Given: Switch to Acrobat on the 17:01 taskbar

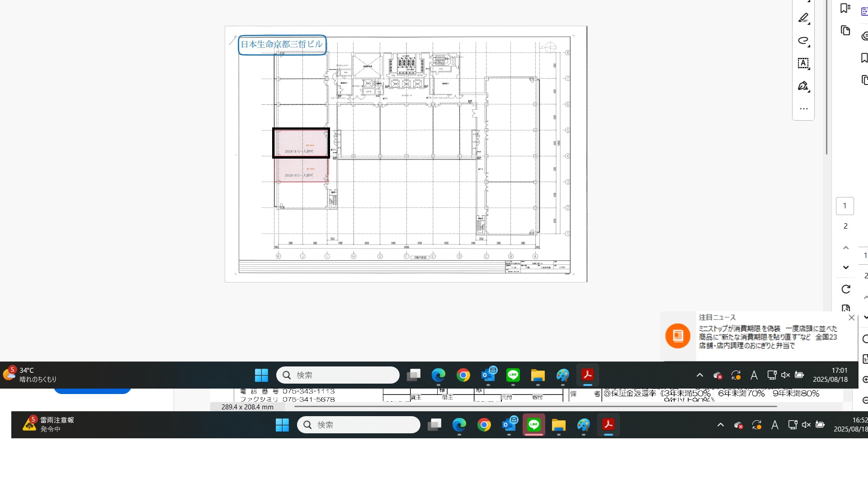Looking at the screenshot, I should click(x=588, y=375).
